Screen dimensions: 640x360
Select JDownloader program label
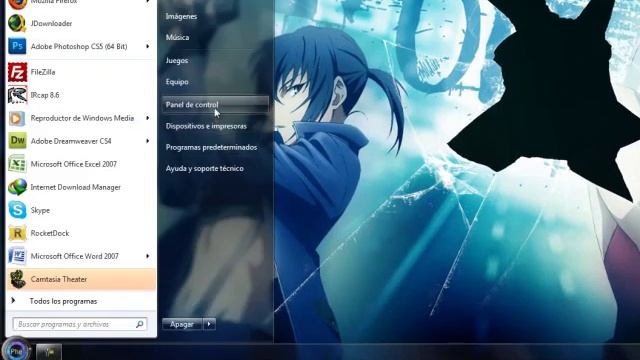coord(51,24)
